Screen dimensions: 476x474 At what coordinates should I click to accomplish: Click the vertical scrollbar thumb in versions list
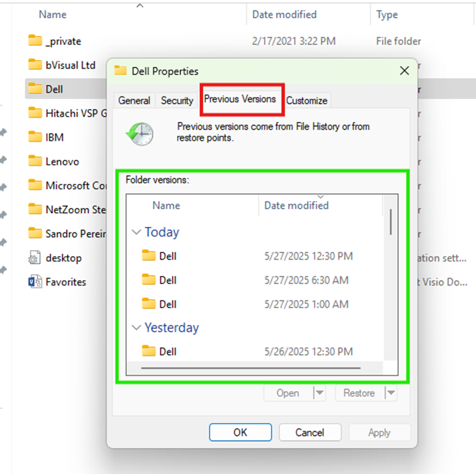point(391,222)
